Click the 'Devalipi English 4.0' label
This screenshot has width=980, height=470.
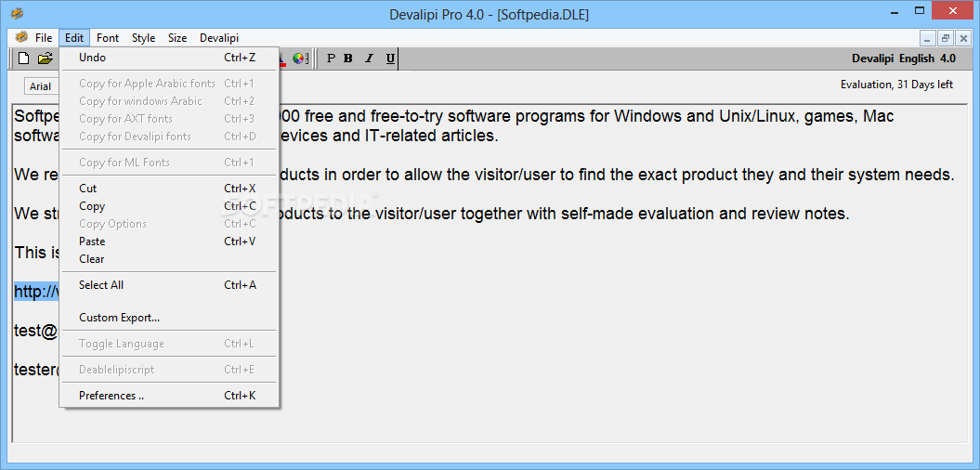click(904, 59)
